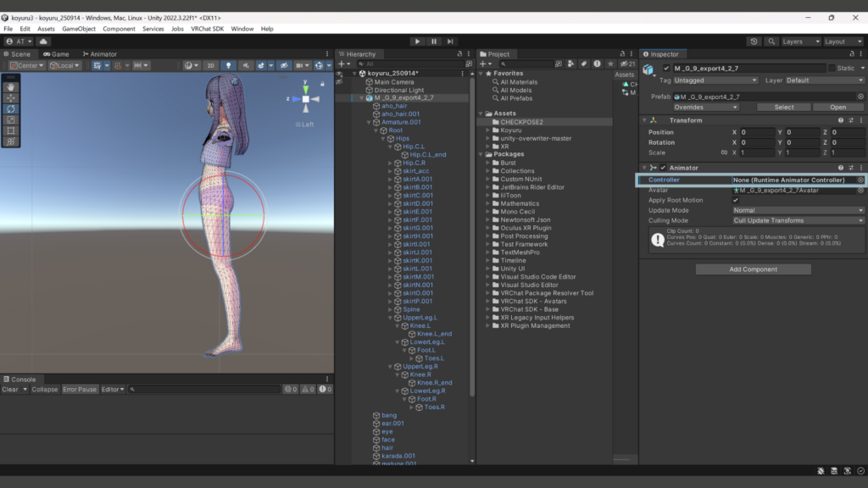
Task: Open the Culling Mode dropdown
Action: [797, 220]
